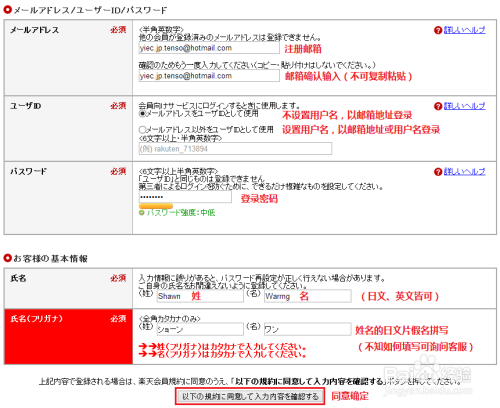Click the 名 name field containing Warmg

pyautogui.click(x=308, y=296)
